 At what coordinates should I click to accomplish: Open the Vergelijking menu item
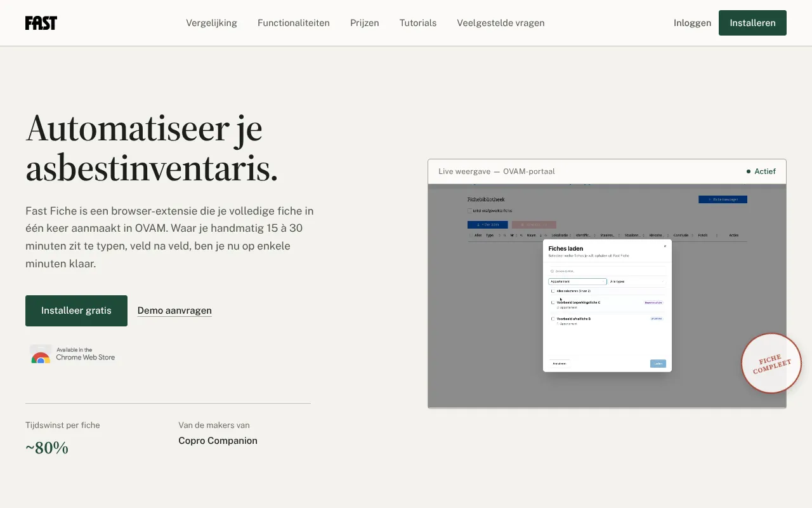[211, 23]
